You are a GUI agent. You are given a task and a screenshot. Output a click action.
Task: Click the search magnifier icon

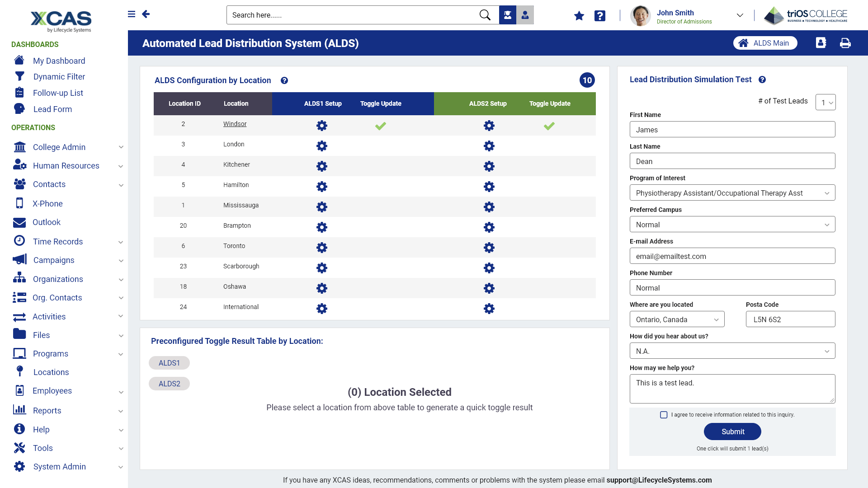[x=485, y=15]
